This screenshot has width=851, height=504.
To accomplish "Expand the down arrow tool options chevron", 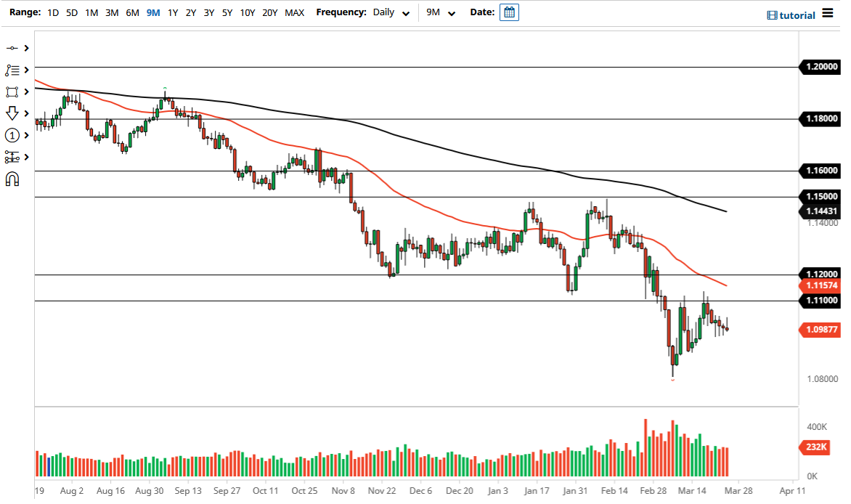I will point(28,113).
